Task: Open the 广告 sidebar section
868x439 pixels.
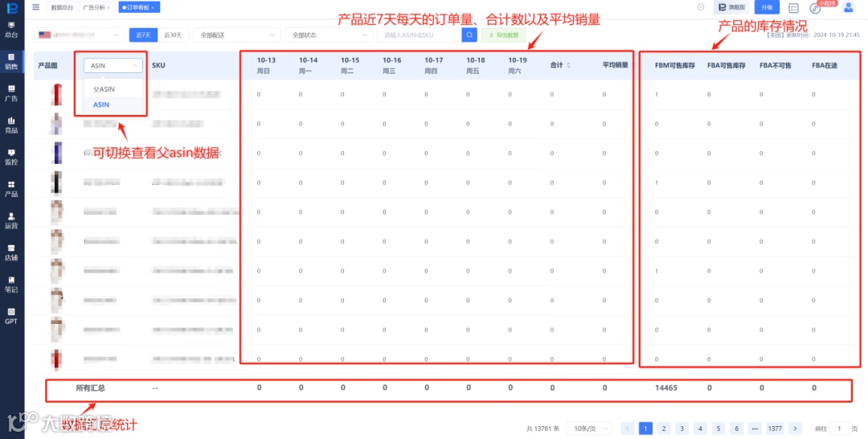Action: 11,93
